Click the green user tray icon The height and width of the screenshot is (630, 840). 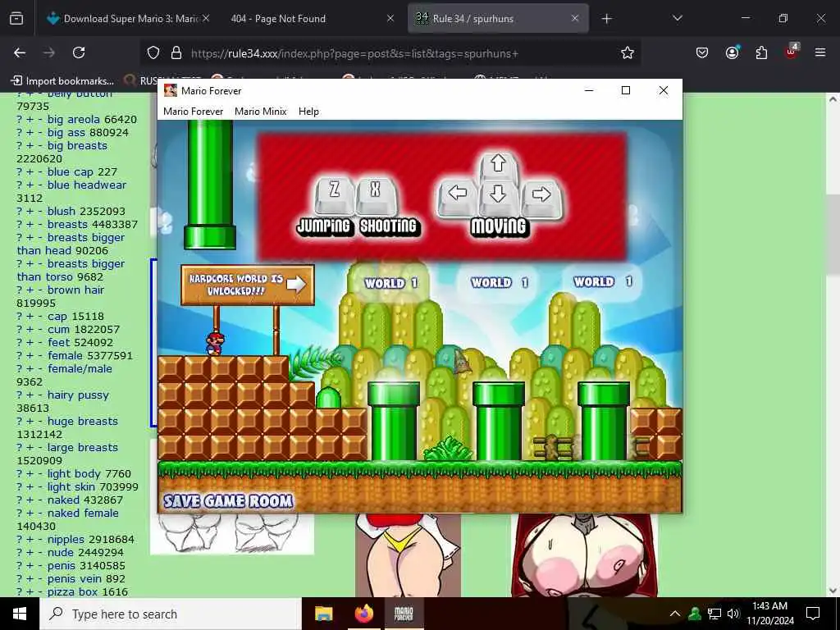[695, 614]
